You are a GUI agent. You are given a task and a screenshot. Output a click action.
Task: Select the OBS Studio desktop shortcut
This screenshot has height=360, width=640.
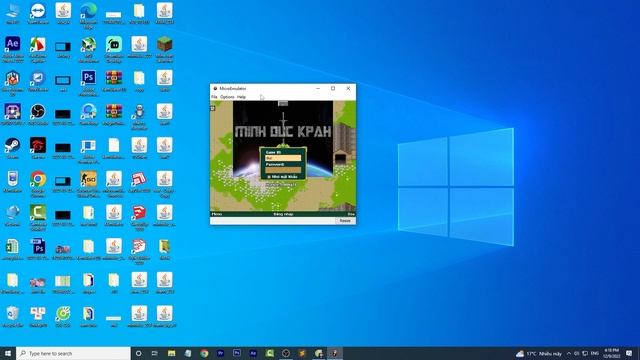pos(38,114)
